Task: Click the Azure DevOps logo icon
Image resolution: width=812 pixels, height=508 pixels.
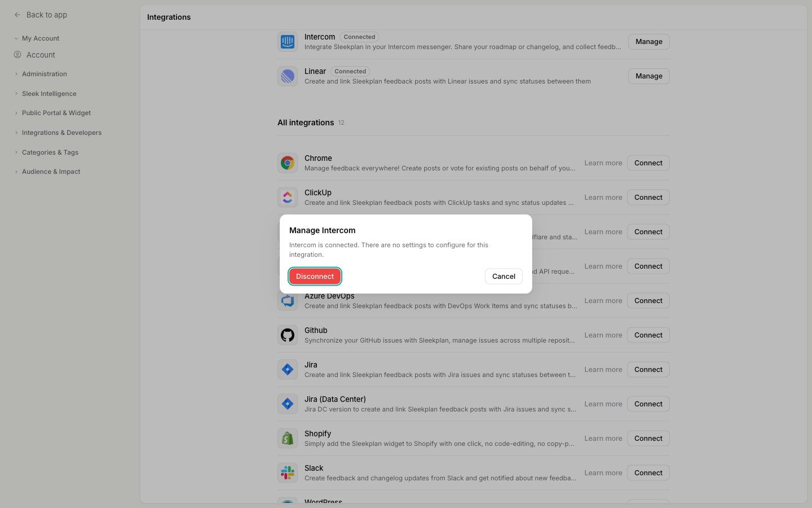Action: (288, 301)
